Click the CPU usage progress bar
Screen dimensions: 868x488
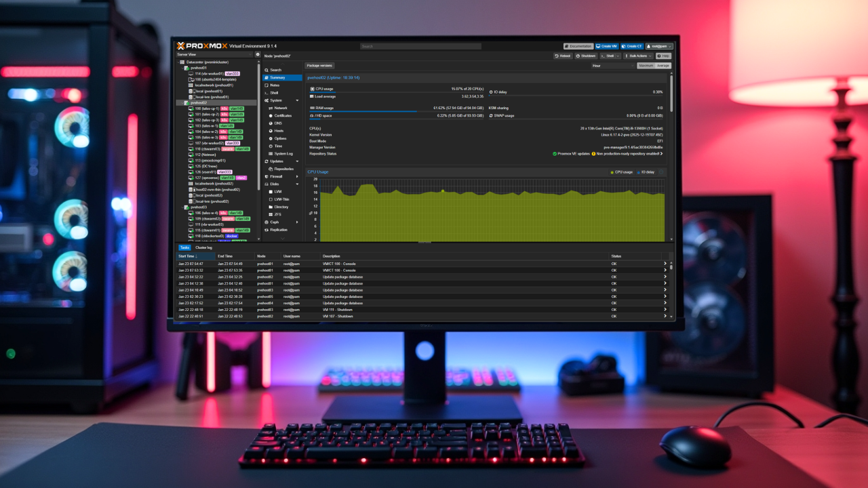coord(397,92)
